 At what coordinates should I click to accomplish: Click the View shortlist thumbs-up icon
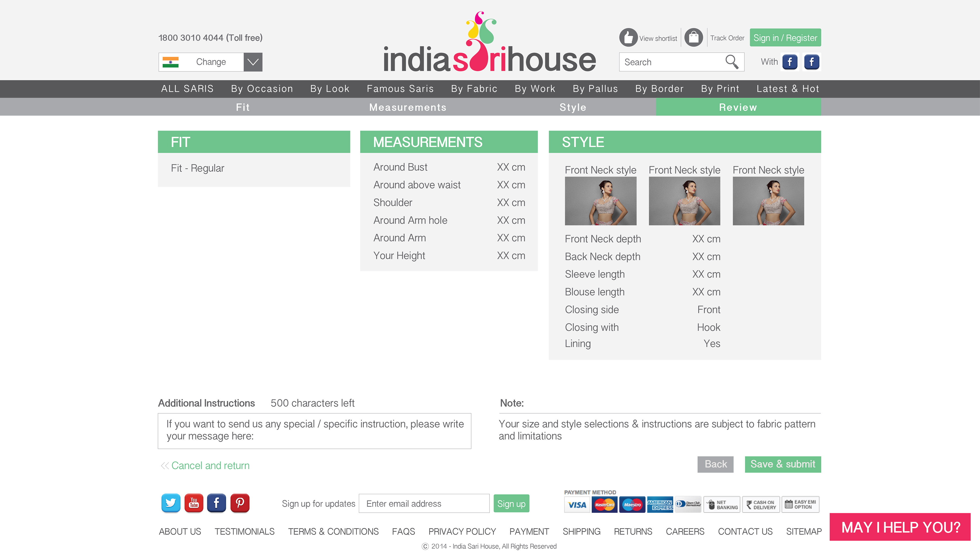click(x=628, y=38)
